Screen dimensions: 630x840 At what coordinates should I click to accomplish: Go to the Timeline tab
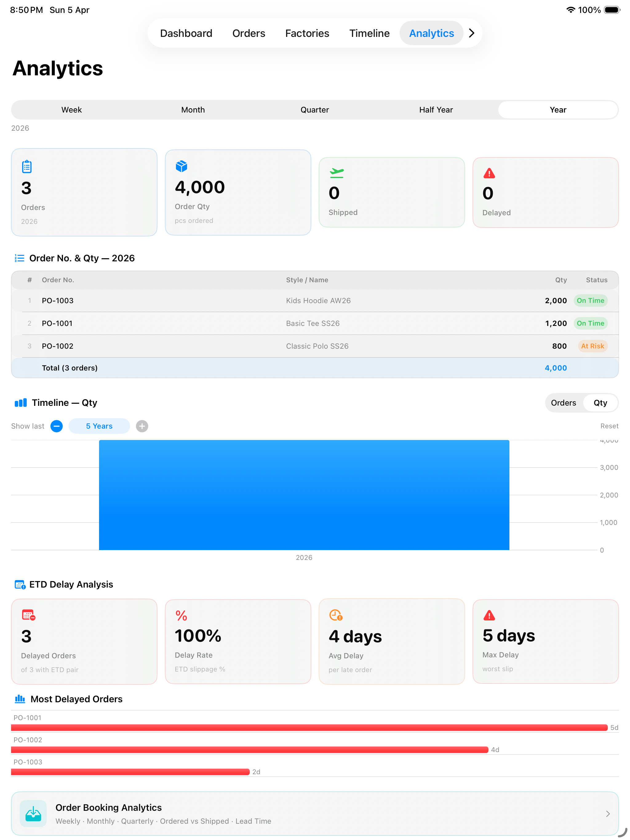point(369,34)
